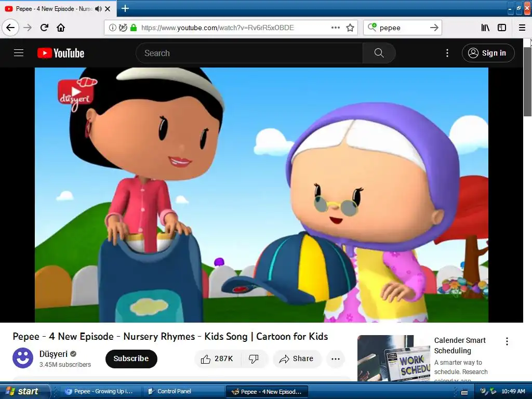Open the Düşyeri channel name link
The height and width of the screenshot is (399, 532).
point(54,354)
